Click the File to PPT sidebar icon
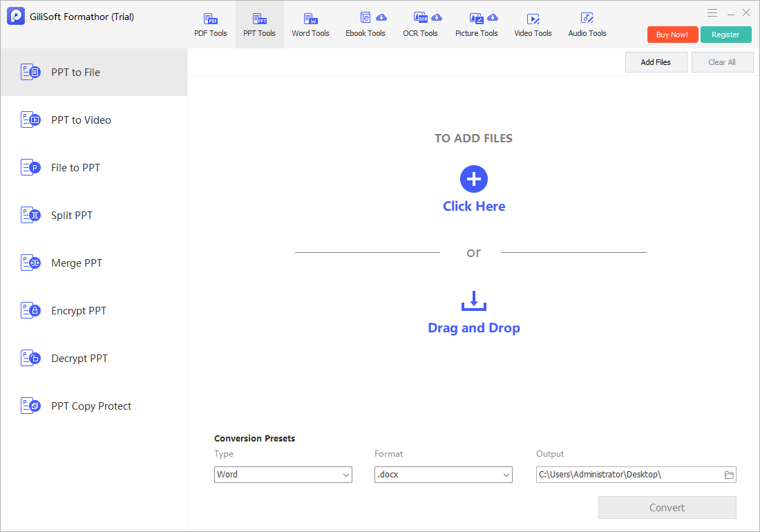The width and height of the screenshot is (760, 532). click(x=30, y=168)
